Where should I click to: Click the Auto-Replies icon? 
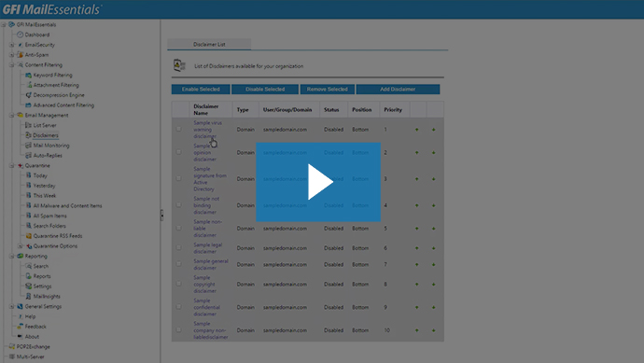tap(28, 155)
